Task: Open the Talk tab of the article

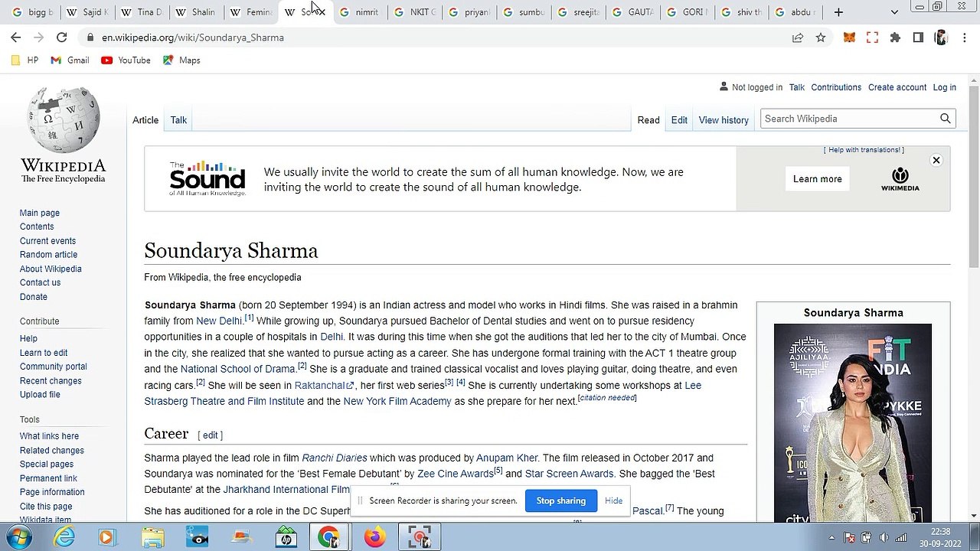Action: pos(178,120)
